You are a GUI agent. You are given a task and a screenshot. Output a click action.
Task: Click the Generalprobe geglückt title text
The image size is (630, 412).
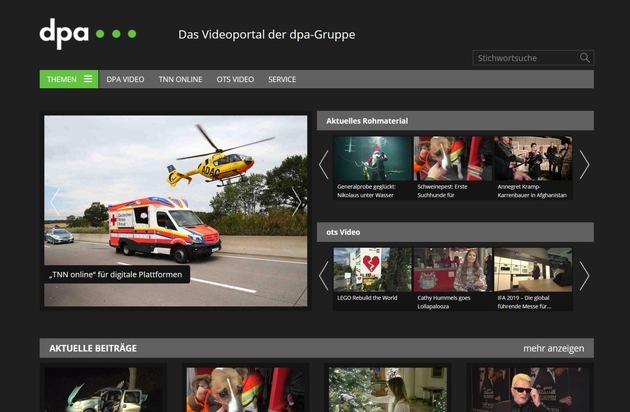pyautogui.click(x=366, y=191)
